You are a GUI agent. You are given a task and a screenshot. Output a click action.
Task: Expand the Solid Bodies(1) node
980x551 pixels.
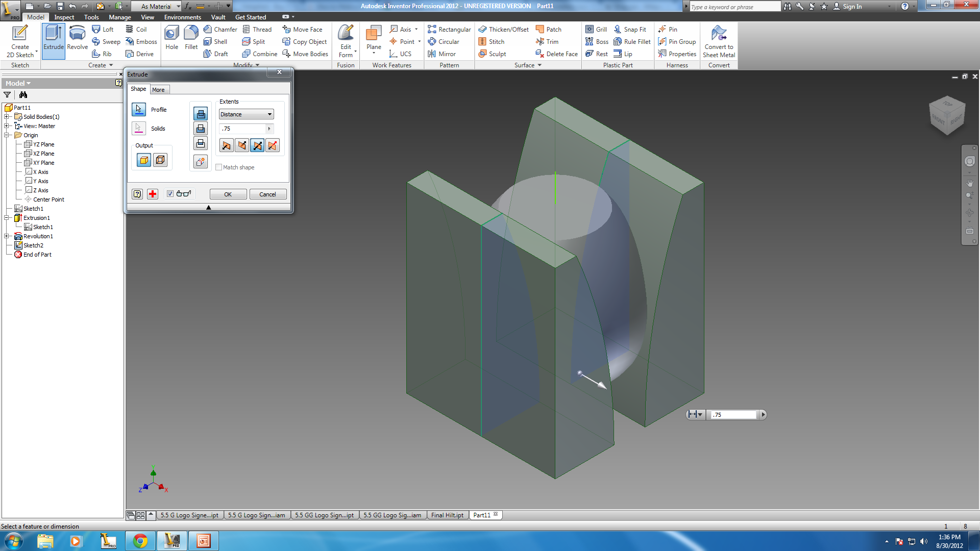point(7,117)
